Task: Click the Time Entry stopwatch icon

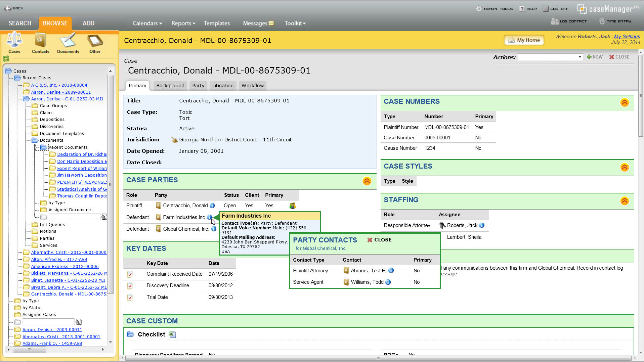Action: click(602, 21)
